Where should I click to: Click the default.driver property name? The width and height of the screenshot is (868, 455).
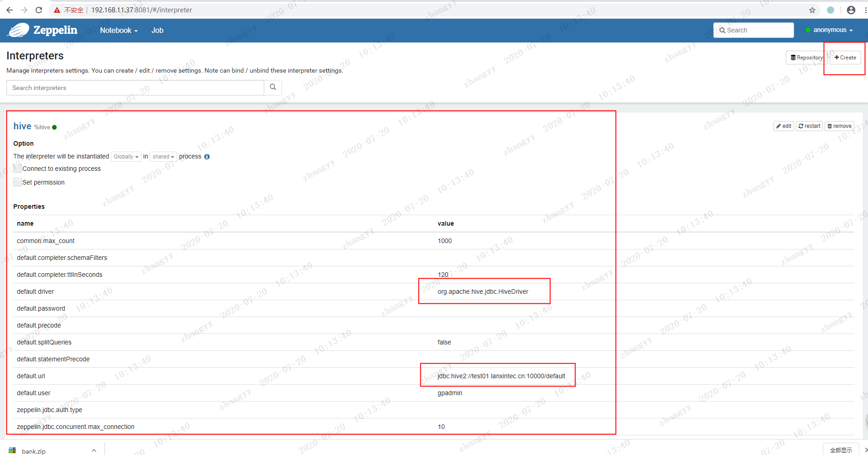35,291
